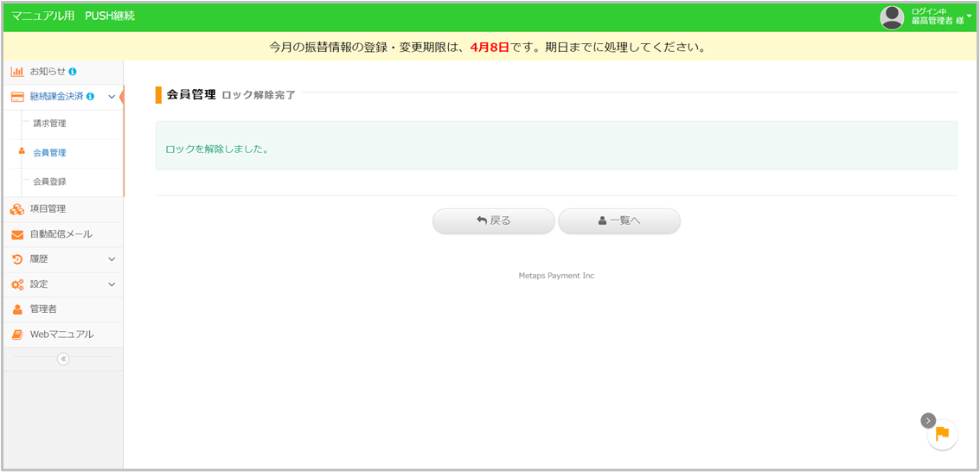This screenshot has width=980, height=472.
Task: Click the user avatar icon in header
Action: tap(892, 17)
